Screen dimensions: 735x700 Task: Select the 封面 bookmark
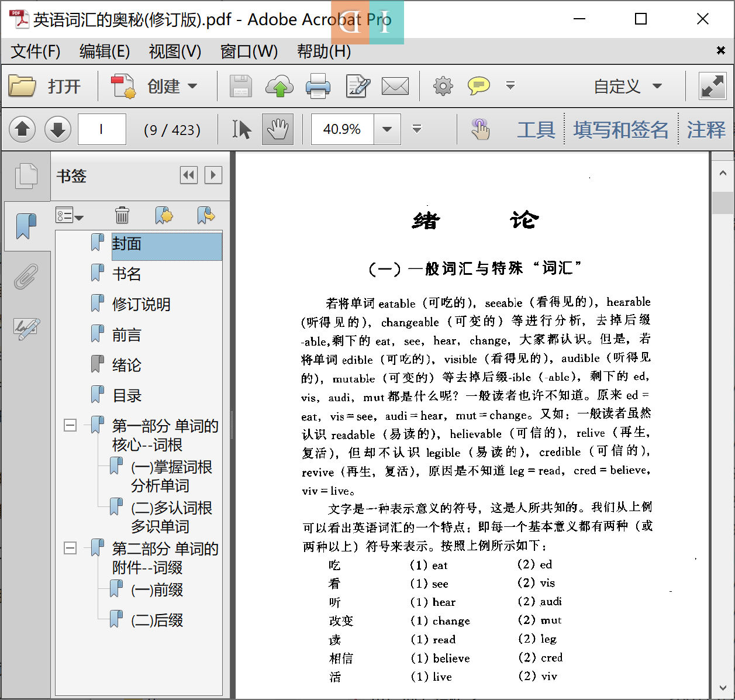(167, 246)
